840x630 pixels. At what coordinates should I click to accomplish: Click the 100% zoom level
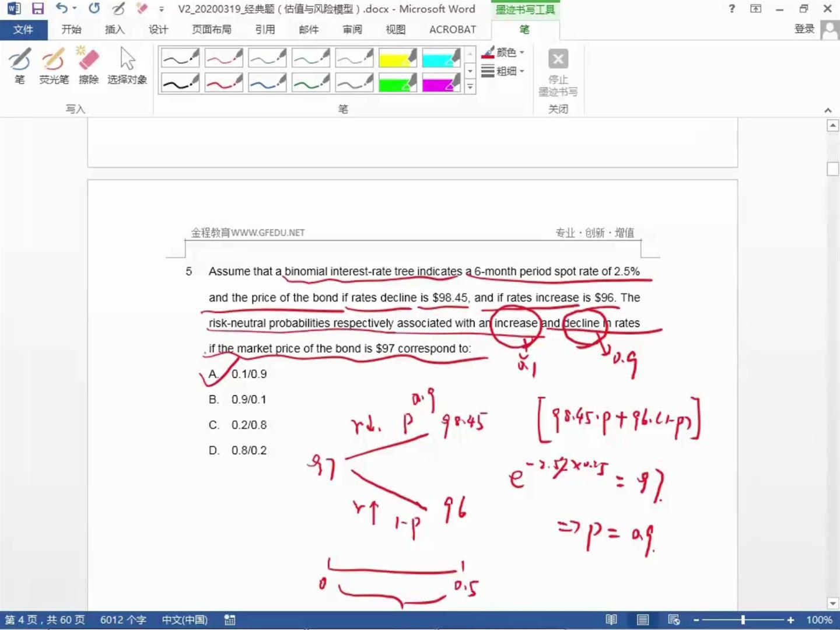click(x=819, y=620)
